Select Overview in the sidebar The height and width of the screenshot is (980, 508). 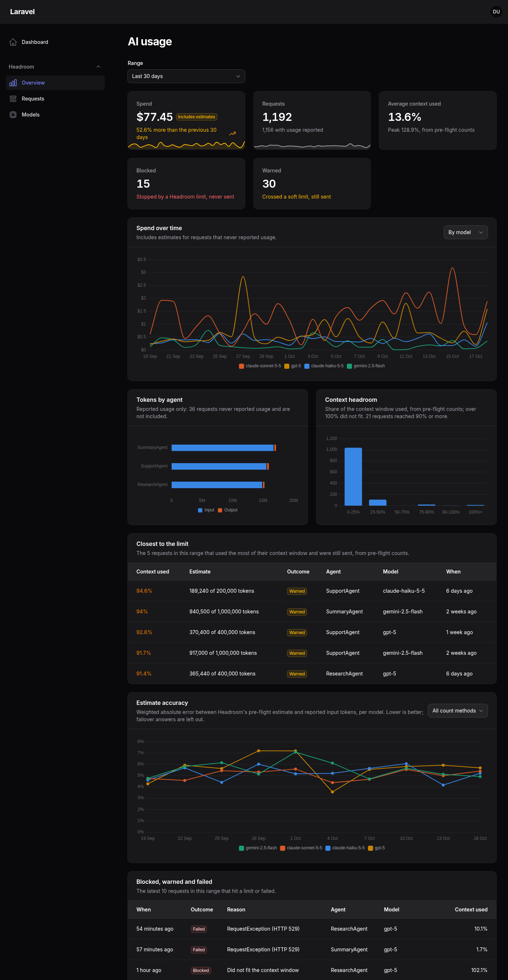pyautogui.click(x=55, y=83)
